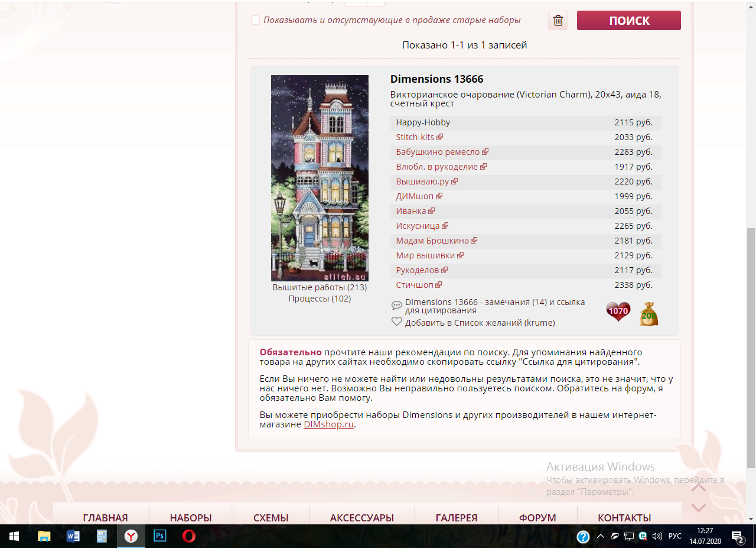
Task: Open File Explorer from the taskbar
Action: click(44, 536)
